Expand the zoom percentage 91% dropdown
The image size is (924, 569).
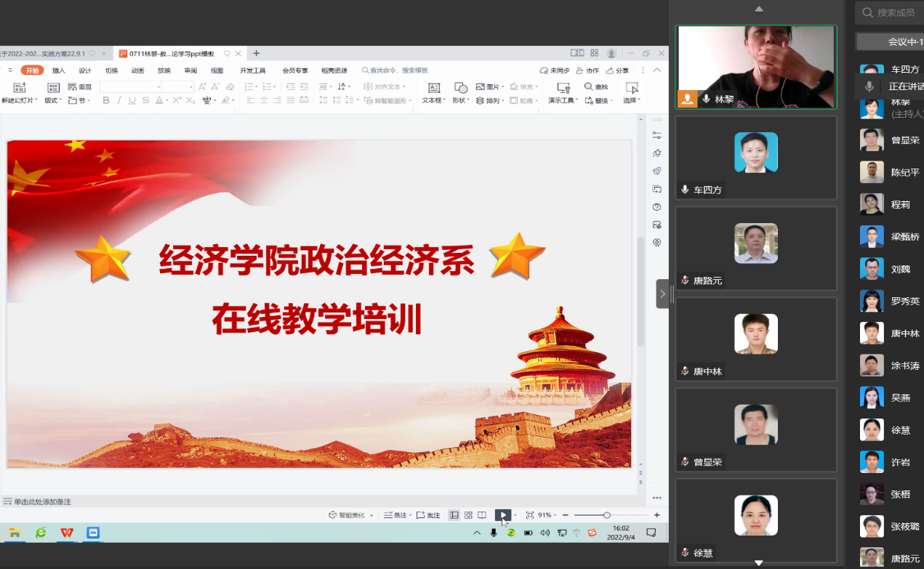point(555,515)
